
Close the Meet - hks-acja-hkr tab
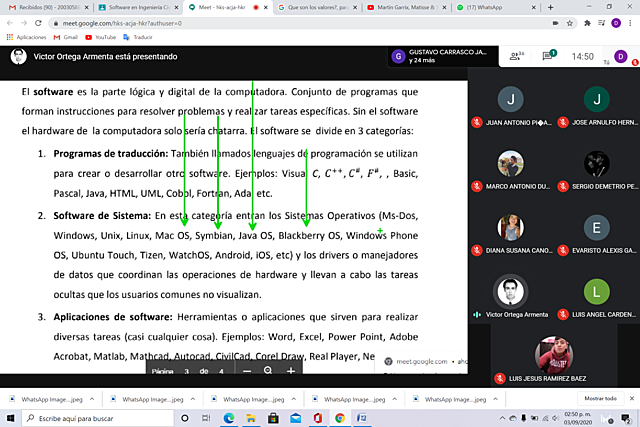(266, 7)
